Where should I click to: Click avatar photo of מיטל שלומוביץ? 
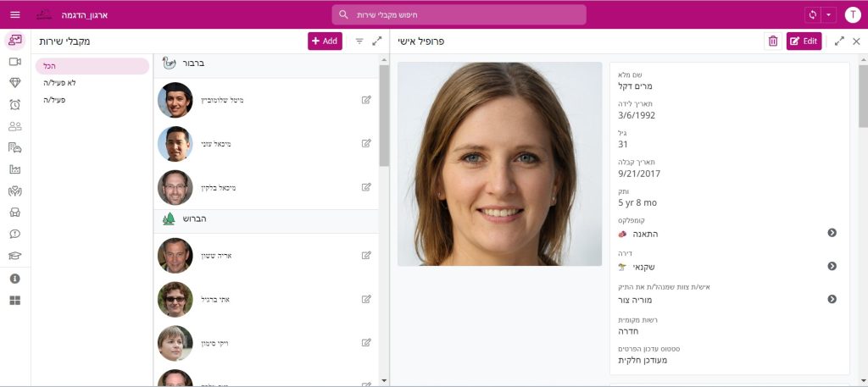[x=175, y=100]
